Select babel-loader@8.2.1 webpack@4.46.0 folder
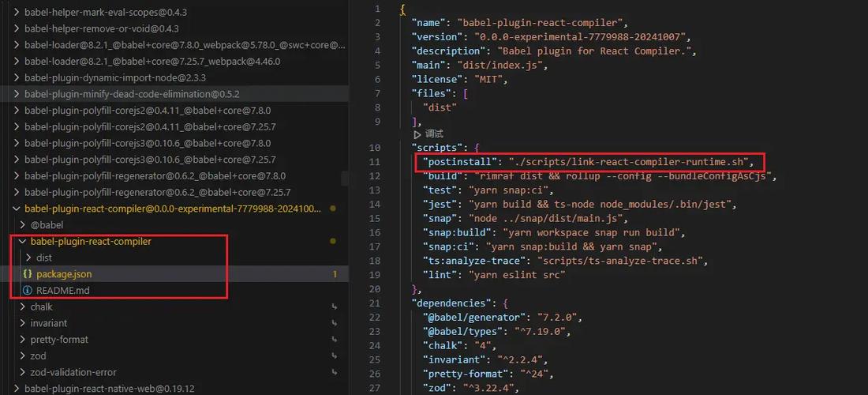Viewport: 868px width, 395px height. point(152,62)
